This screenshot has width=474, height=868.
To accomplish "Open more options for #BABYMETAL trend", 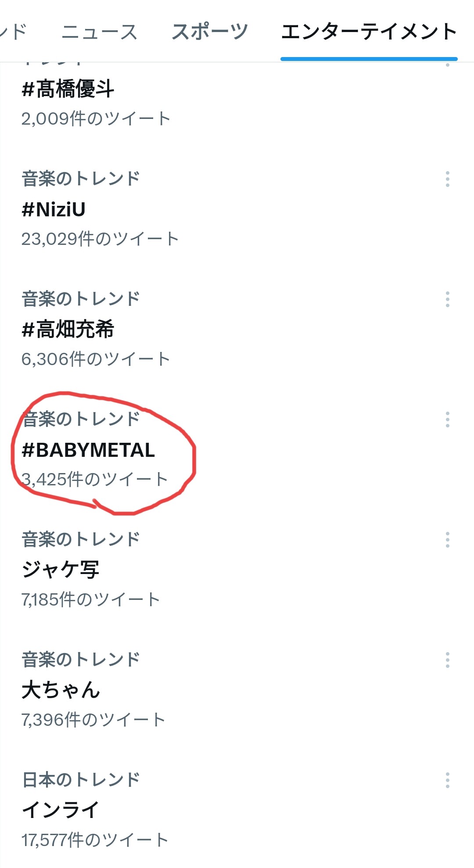I will (x=447, y=420).
